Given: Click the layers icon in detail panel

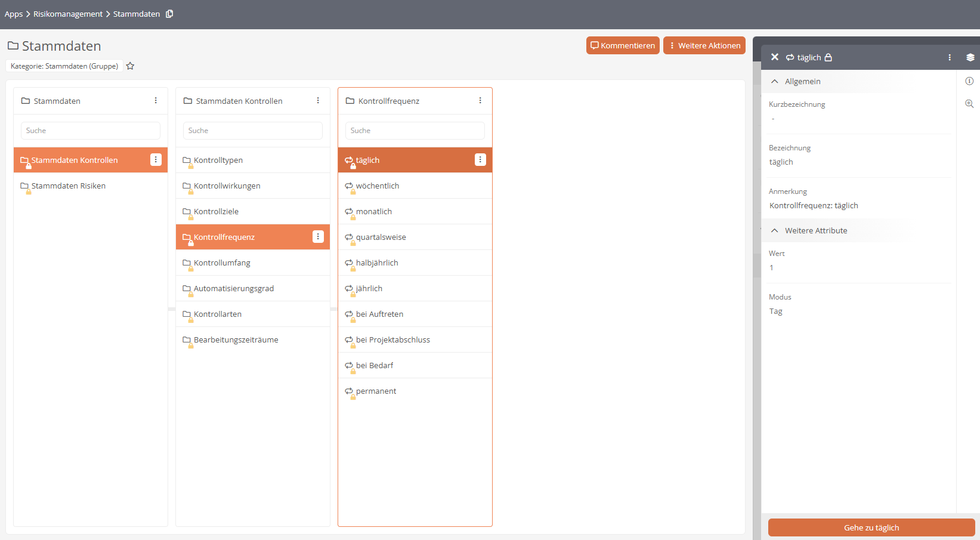Looking at the screenshot, I should [x=970, y=57].
